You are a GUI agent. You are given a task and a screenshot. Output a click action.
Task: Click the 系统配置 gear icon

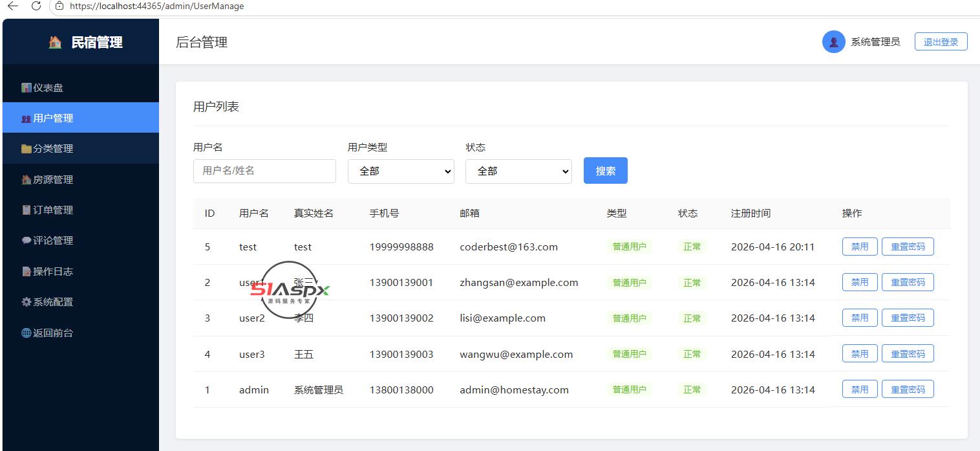point(27,302)
